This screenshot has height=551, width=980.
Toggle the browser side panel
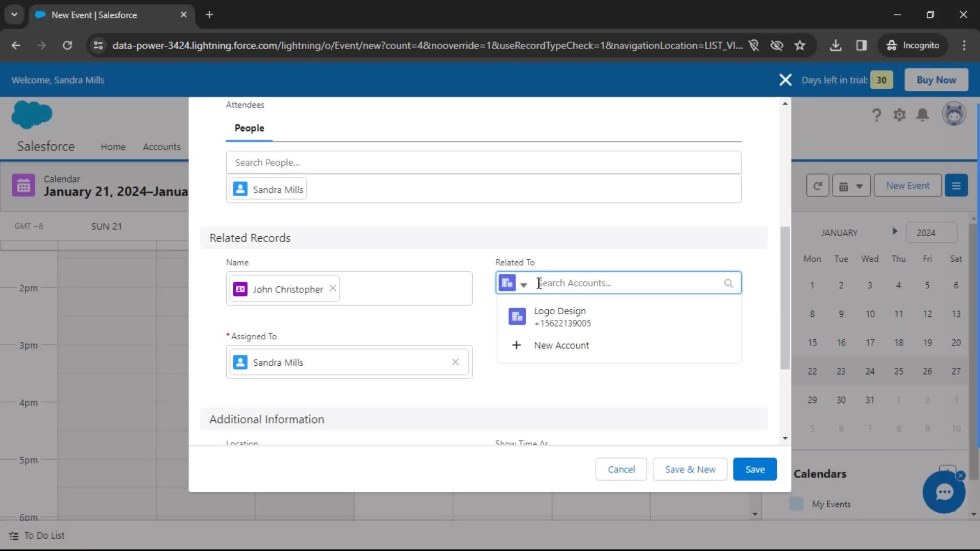pos(862,45)
